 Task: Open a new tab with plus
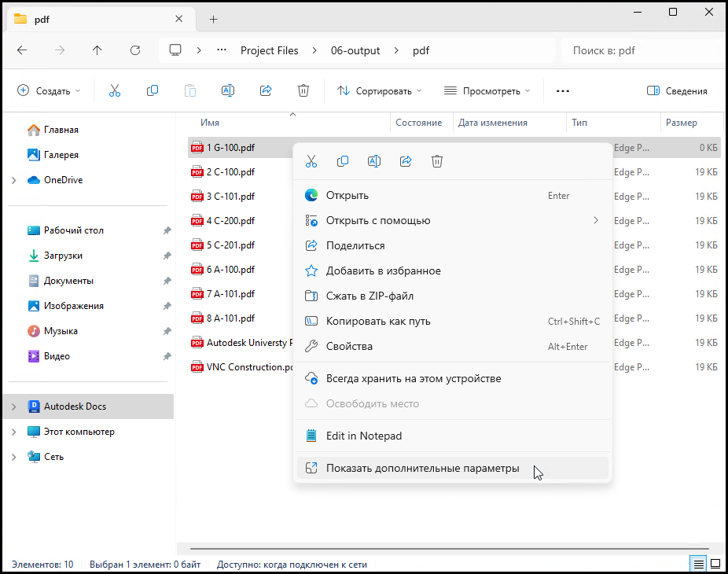pos(213,19)
